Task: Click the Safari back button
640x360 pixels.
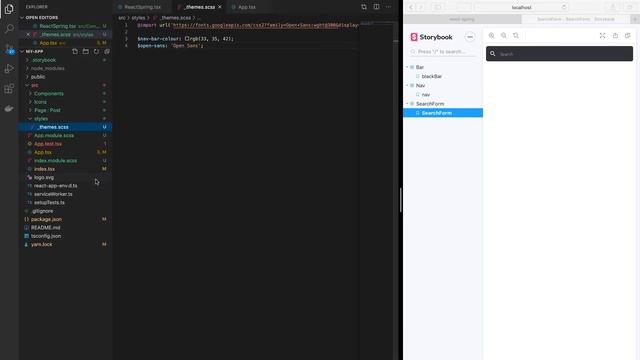Action: (x=411, y=7)
